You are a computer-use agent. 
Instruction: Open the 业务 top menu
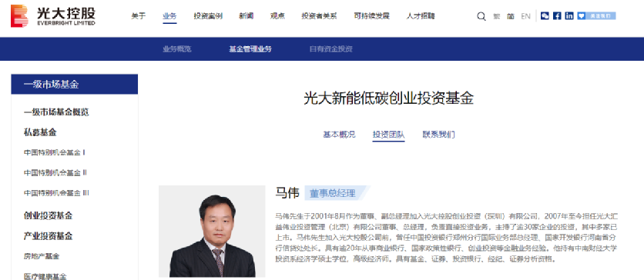pyautogui.click(x=169, y=16)
